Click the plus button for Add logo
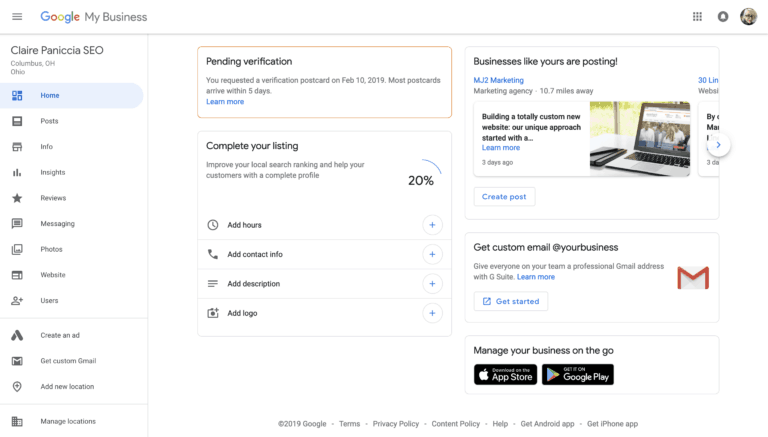Image resolution: width=768 pixels, height=437 pixels. [432, 313]
